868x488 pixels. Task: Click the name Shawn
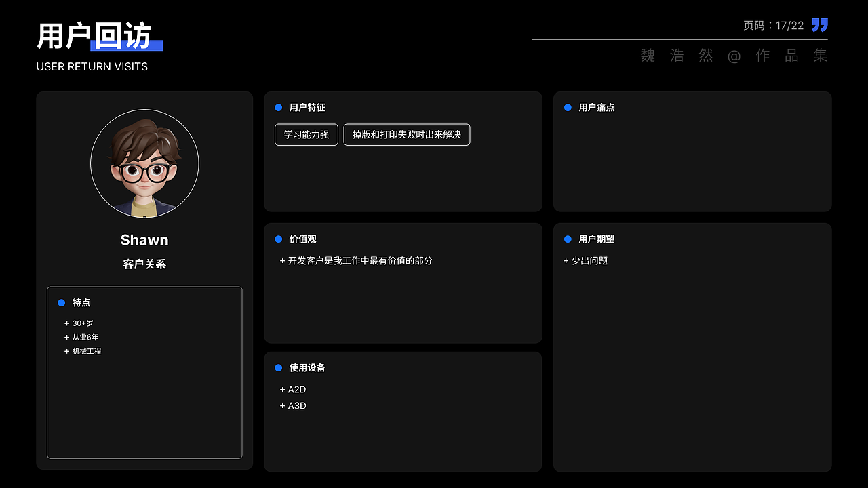pyautogui.click(x=144, y=239)
